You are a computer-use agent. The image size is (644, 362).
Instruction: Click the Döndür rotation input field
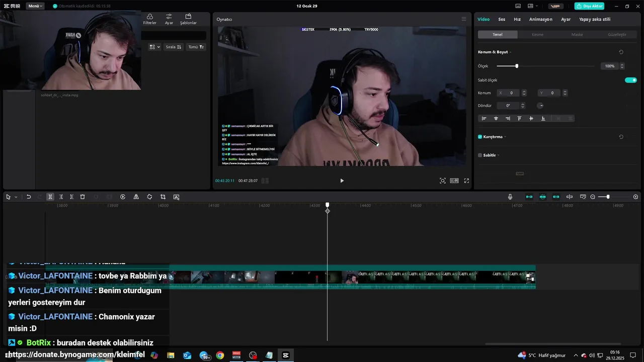(x=508, y=106)
